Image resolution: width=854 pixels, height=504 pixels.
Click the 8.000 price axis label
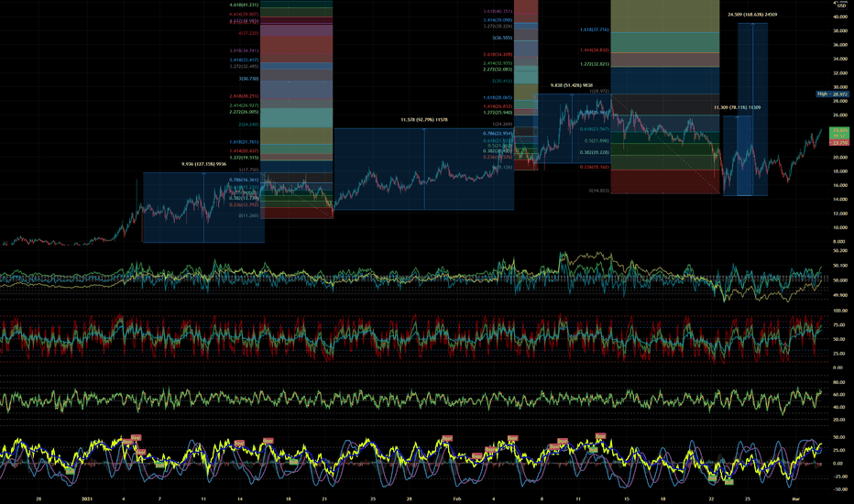pos(840,241)
